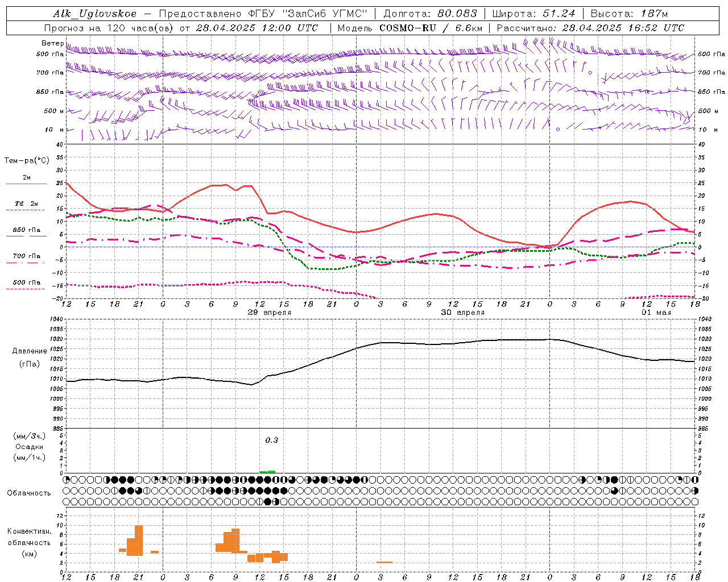Click the '850 гПа' temperature legend label
728x582 pixels.
click(27, 230)
